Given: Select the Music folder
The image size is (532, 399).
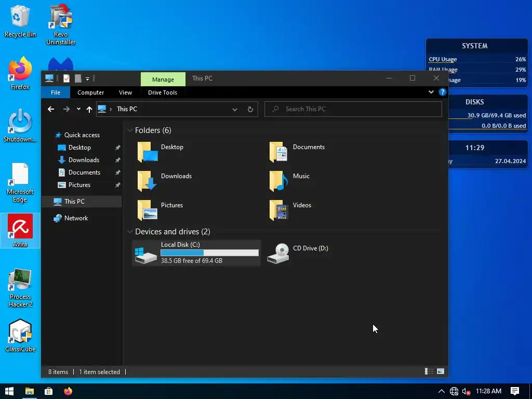Looking at the screenshot, I should click(x=289, y=180).
